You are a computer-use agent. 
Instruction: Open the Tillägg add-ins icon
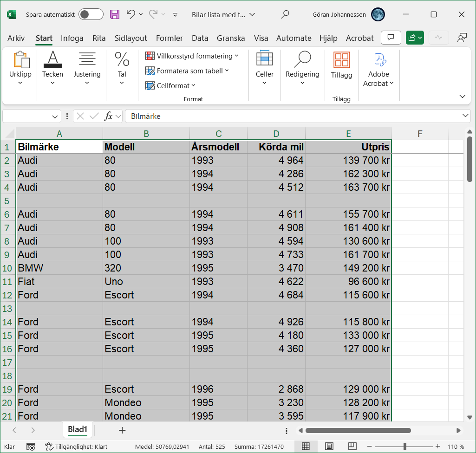[341, 65]
